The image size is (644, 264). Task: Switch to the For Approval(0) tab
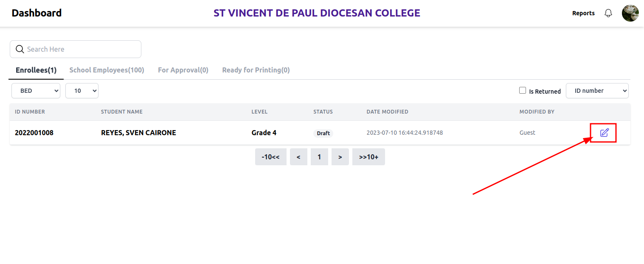click(x=183, y=70)
